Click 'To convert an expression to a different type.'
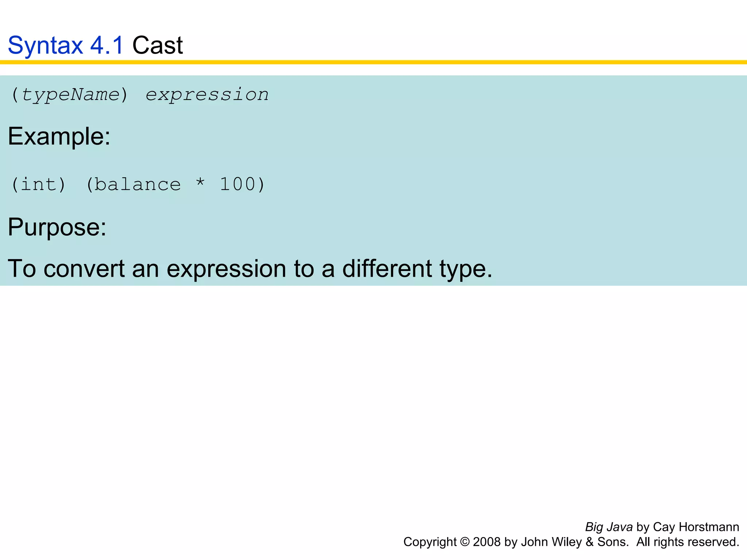The width and height of the screenshot is (747, 560). (250, 269)
